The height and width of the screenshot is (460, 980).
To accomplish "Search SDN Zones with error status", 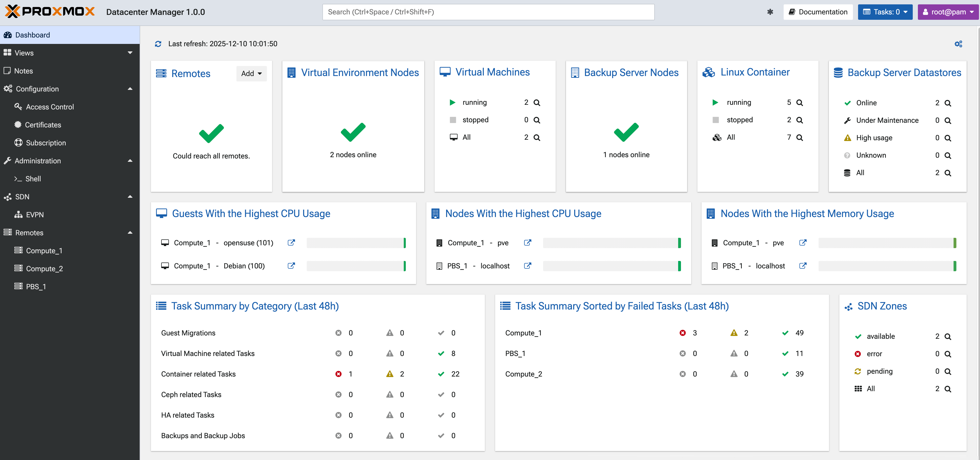I will pyautogui.click(x=948, y=354).
